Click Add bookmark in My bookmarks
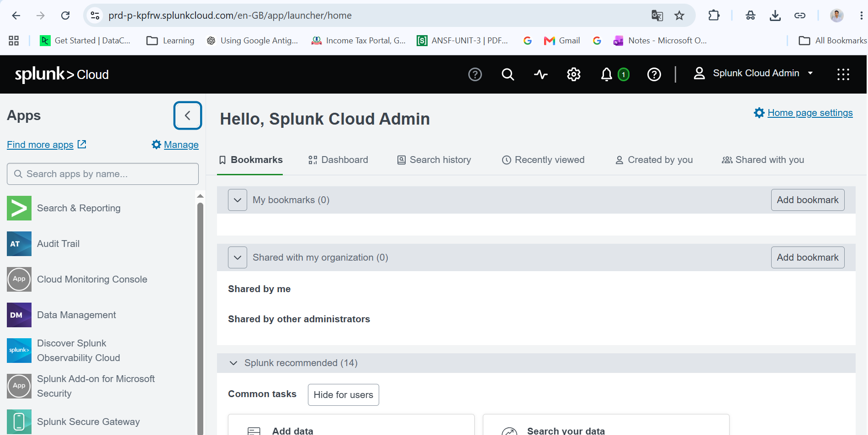Screen dimensions: 868x435 808,200
